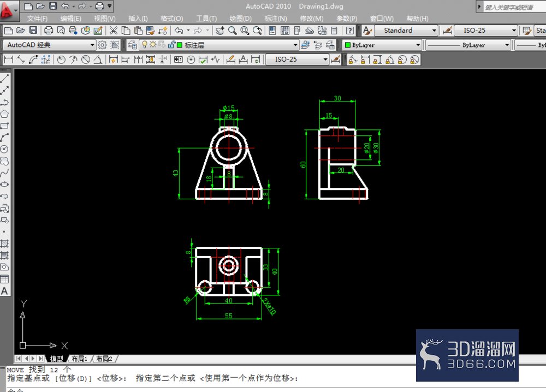Toggle the layer lock padlock icon
The height and width of the screenshot is (392, 546).
(x=171, y=45)
